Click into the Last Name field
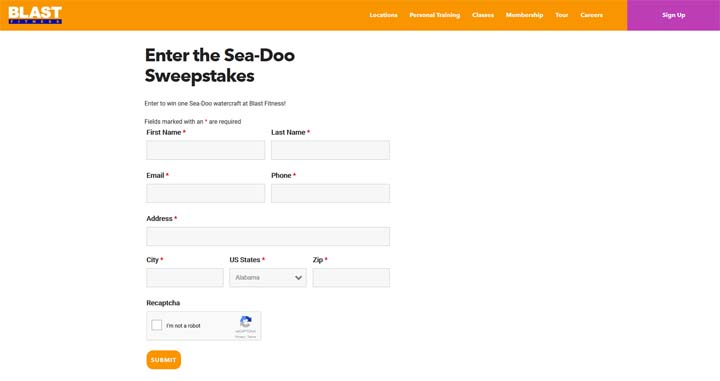Image resolution: width=720 pixels, height=381 pixels. [x=330, y=150]
